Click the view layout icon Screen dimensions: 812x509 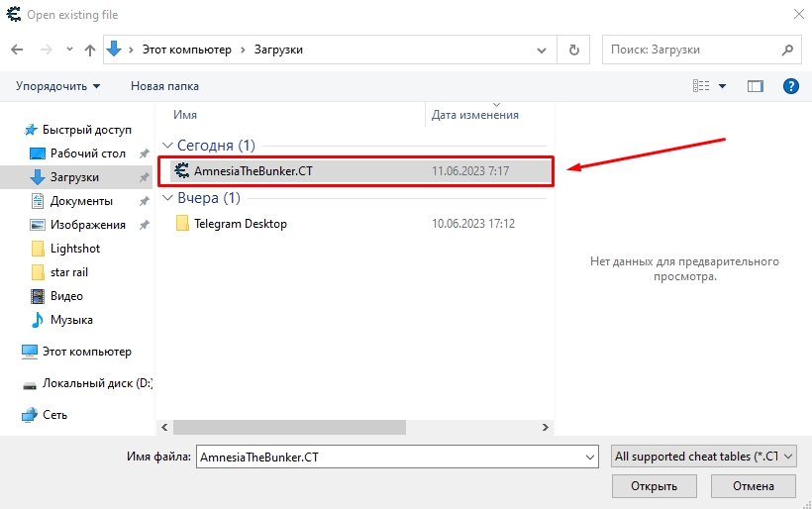702,86
